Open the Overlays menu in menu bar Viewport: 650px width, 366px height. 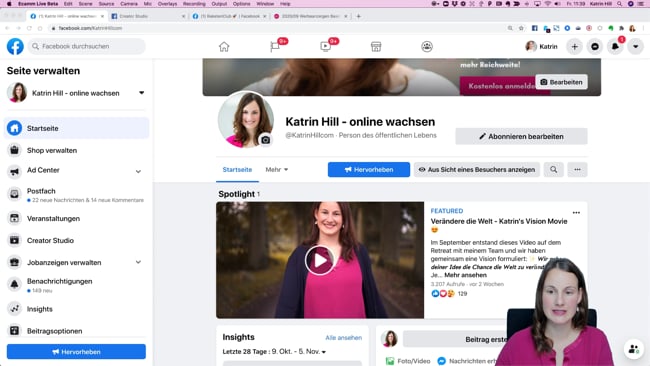[x=167, y=4]
